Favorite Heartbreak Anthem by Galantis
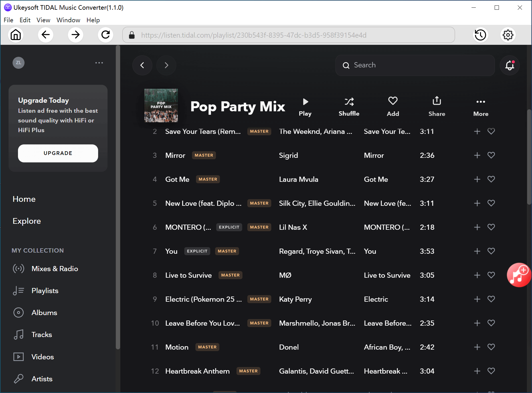This screenshot has width=532, height=393. click(491, 371)
